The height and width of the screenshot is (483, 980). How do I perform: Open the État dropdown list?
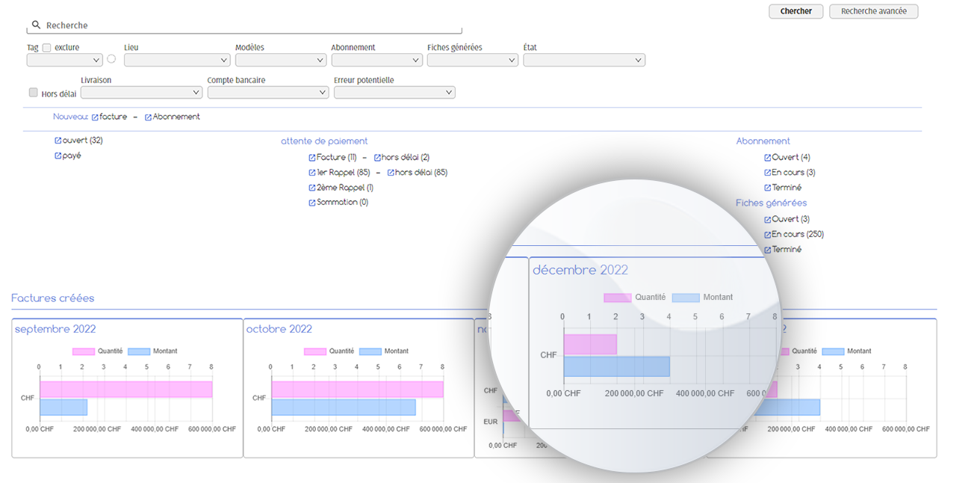pos(583,60)
